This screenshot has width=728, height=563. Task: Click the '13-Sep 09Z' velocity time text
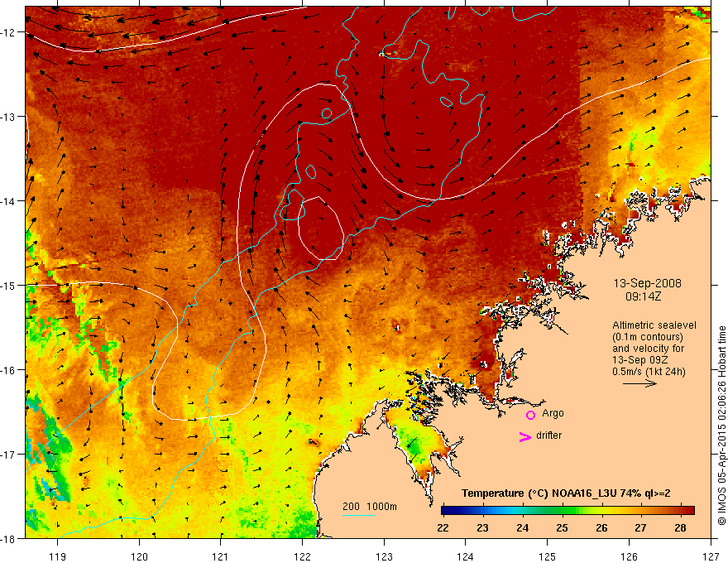pos(640,360)
